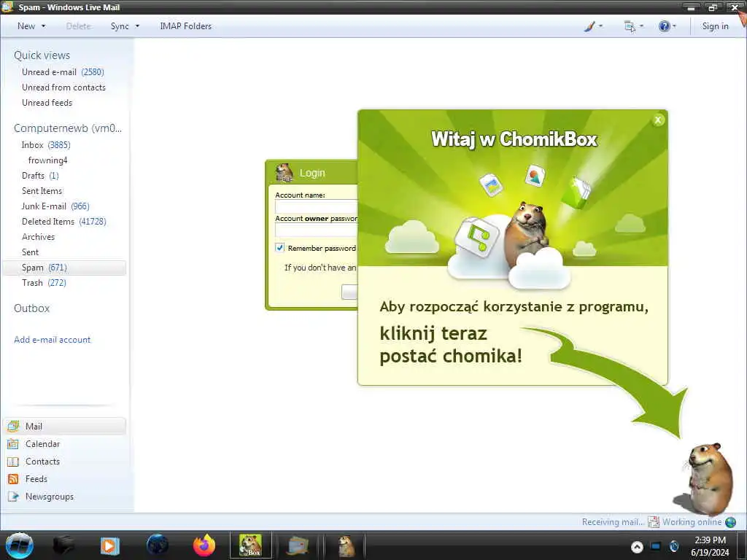747x560 pixels.
Task: Open the media player taskbar icon
Action: coord(109,545)
